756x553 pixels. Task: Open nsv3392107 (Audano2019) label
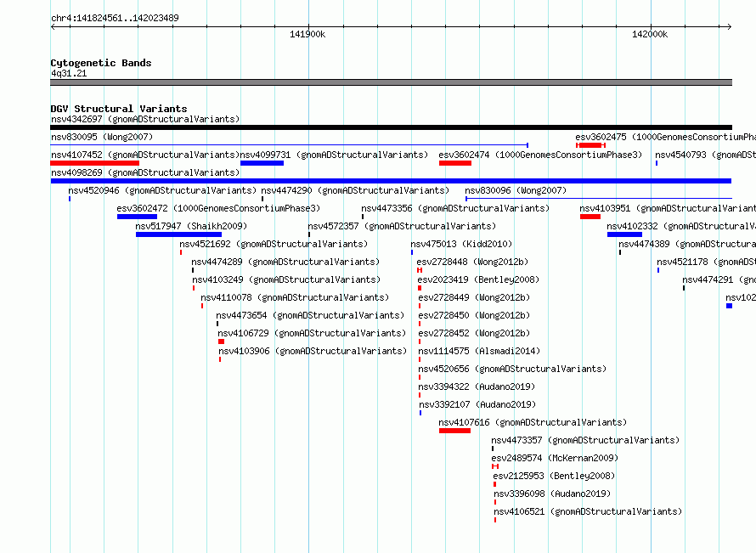[x=477, y=404]
